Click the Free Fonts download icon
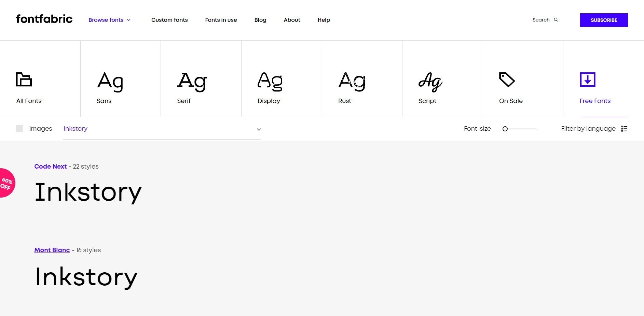The width and height of the screenshot is (644, 316). coord(588,80)
